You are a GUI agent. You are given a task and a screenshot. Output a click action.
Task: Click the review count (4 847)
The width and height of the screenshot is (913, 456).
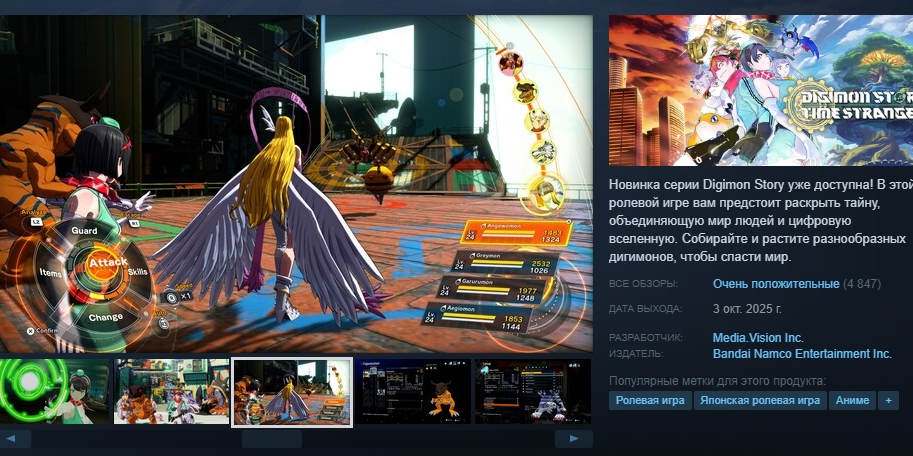[862, 284]
